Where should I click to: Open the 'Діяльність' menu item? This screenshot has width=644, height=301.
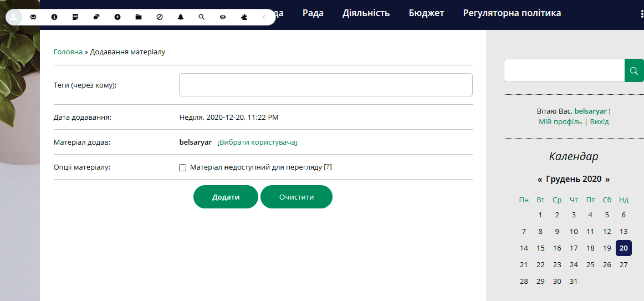point(366,13)
